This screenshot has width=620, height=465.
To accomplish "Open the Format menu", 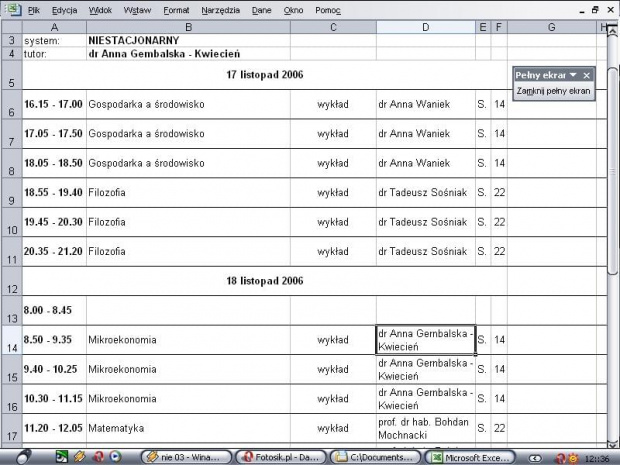I will (176, 10).
